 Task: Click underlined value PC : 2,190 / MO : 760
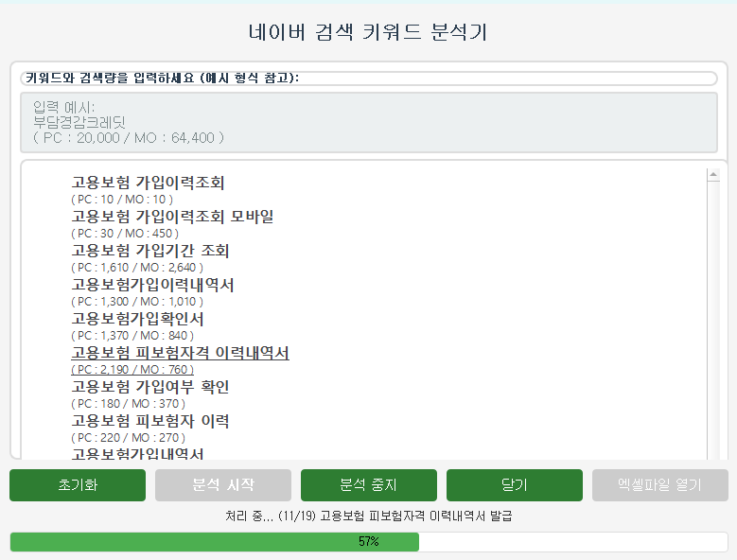tap(132, 370)
